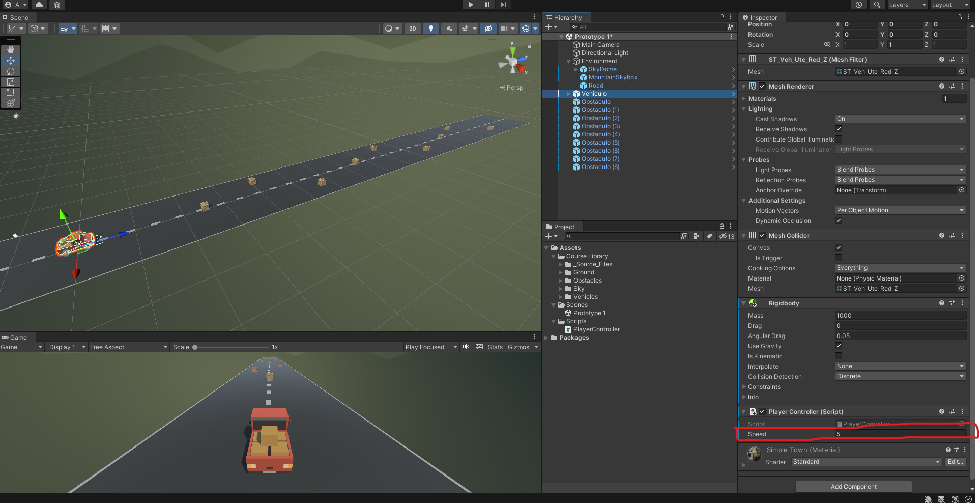The width and height of the screenshot is (980, 503).
Task: Open Collision Detection dropdown
Action: (900, 376)
